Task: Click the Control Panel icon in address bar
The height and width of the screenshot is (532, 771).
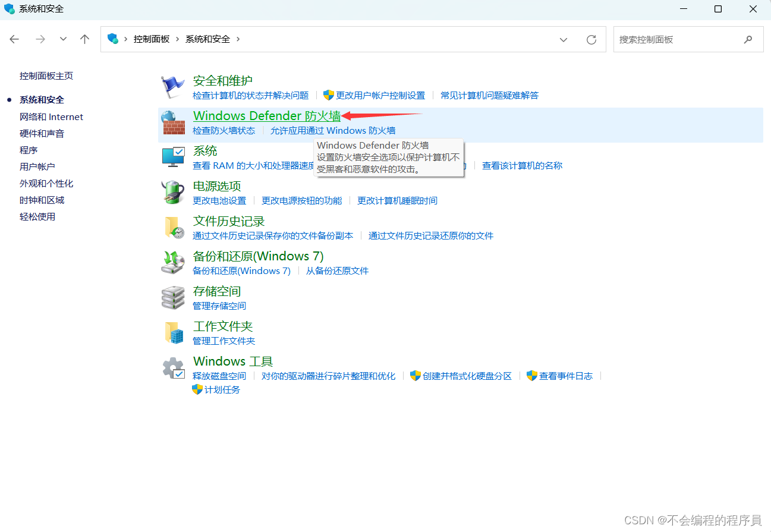Action: (x=112, y=39)
